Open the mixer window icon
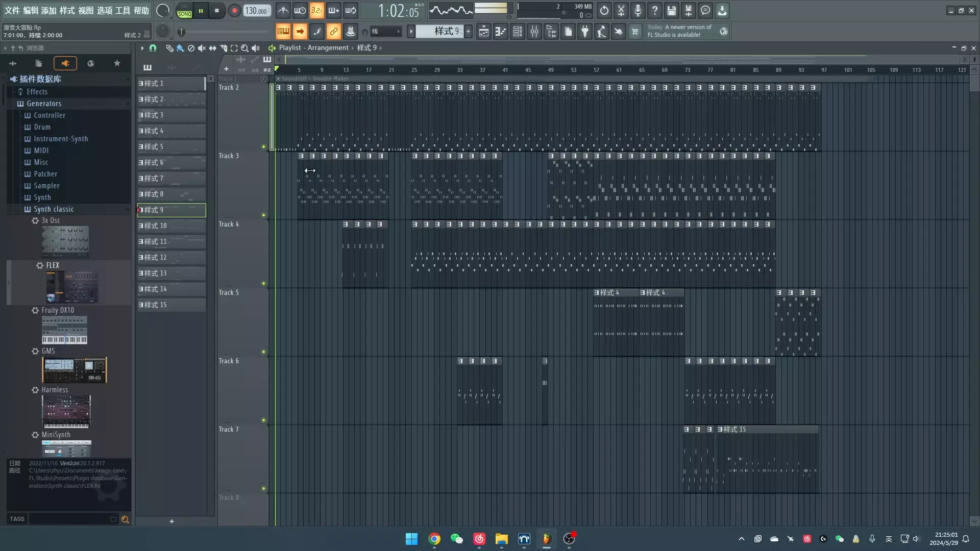The image size is (980, 551). pyautogui.click(x=534, y=32)
